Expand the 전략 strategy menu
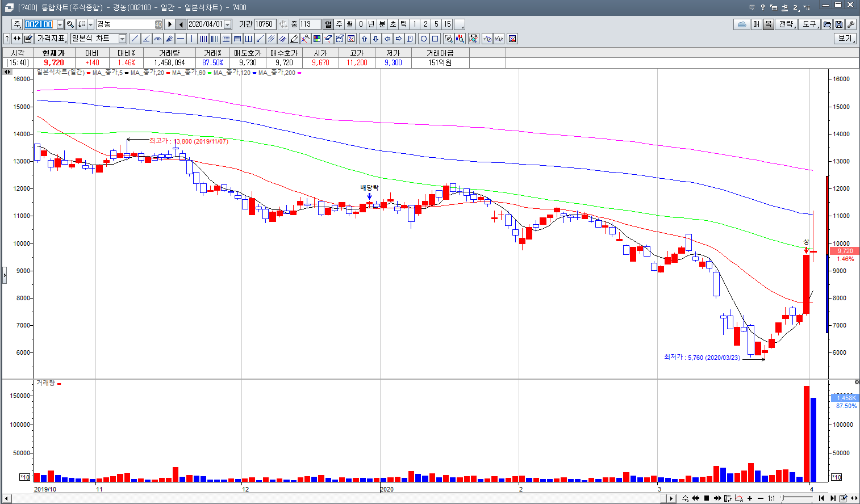The width and height of the screenshot is (860, 504). 786,24
